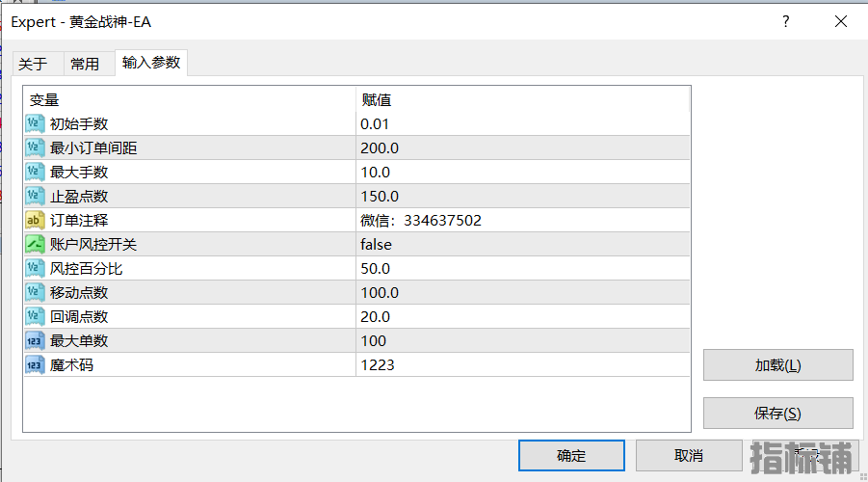This screenshot has height=482, width=868.
Task: Open the 关于 tab
Action: [39, 64]
